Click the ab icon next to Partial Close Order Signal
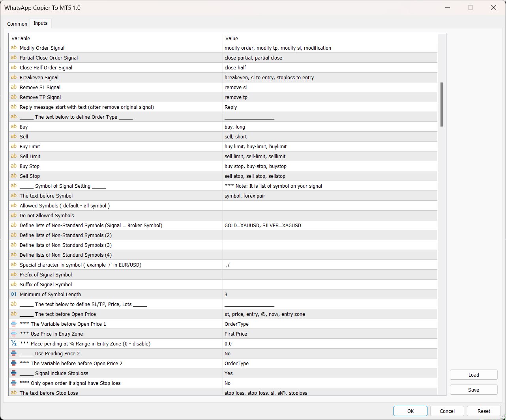The height and width of the screenshot is (420, 506). point(14,58)
